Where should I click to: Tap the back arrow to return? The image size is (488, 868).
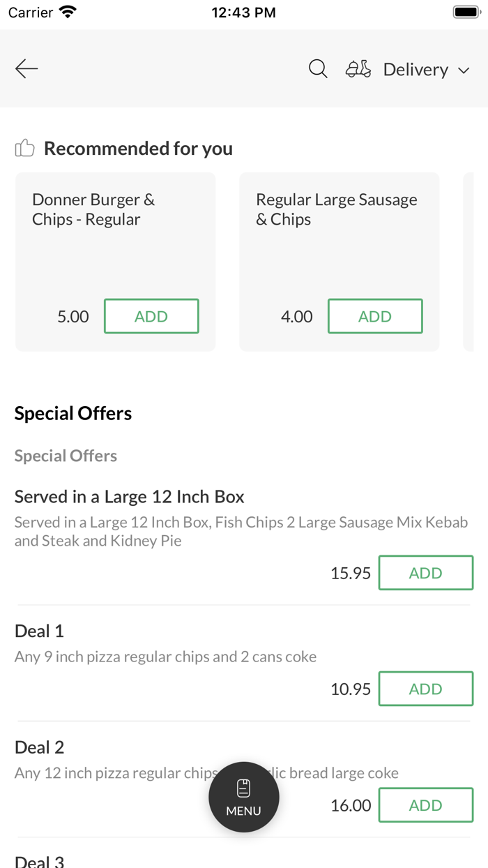click(x=26, y=68)
